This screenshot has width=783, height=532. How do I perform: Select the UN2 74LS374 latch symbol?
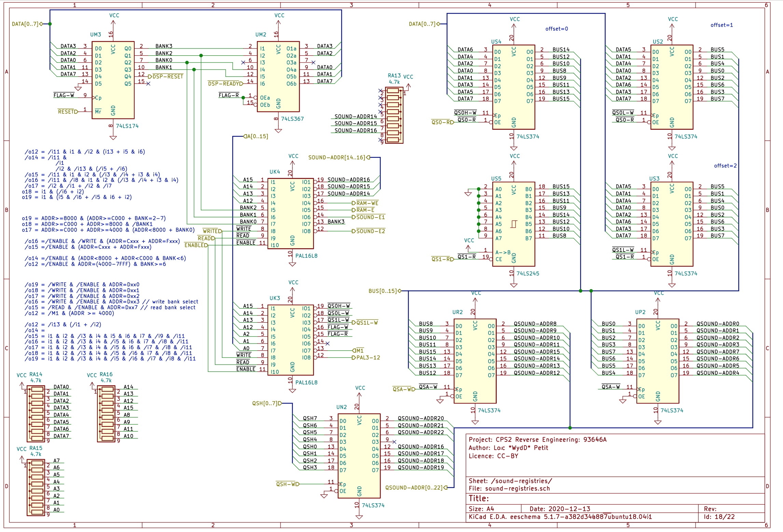pyautogui.click(x=359, y=456)
